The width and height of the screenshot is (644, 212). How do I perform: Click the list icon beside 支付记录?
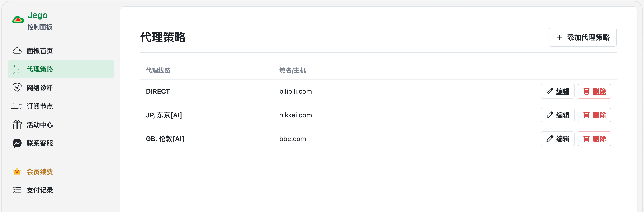(x=17, y=190)
